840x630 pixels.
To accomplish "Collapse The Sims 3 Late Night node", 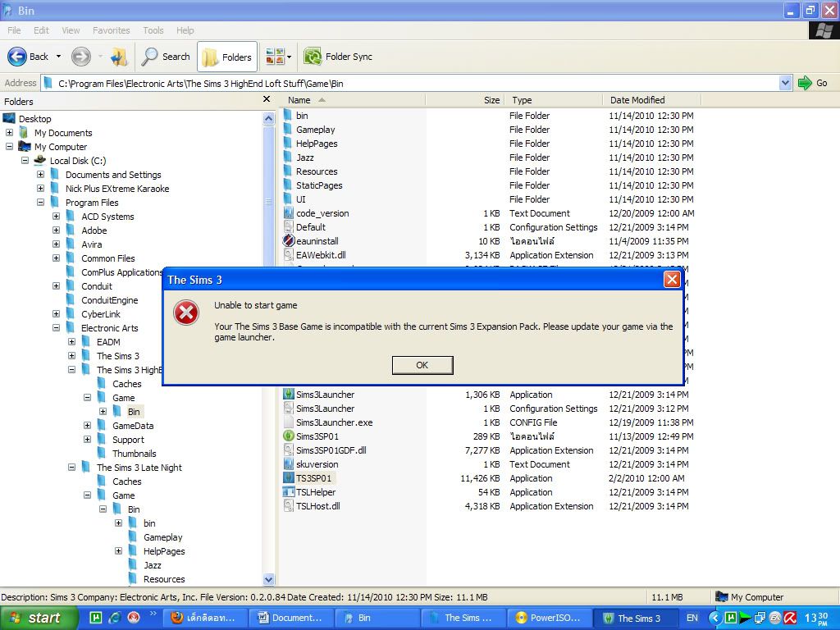I will pyautogui.click(x=72, y=467).
